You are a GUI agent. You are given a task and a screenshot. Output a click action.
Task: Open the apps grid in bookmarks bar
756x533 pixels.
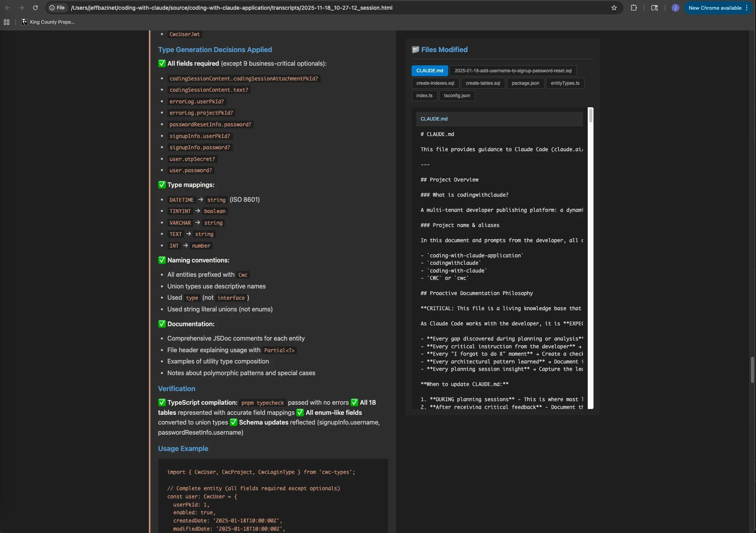coord(7,22)
